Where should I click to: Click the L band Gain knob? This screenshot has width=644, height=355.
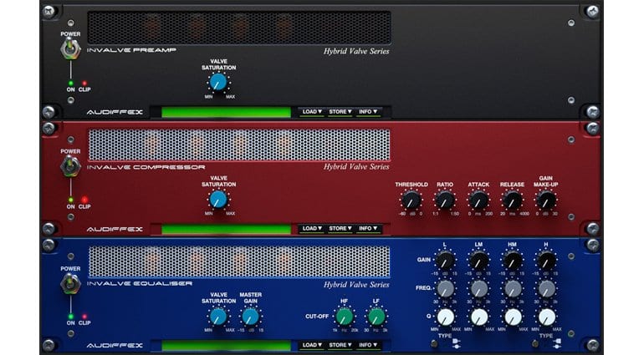[445, 261]
